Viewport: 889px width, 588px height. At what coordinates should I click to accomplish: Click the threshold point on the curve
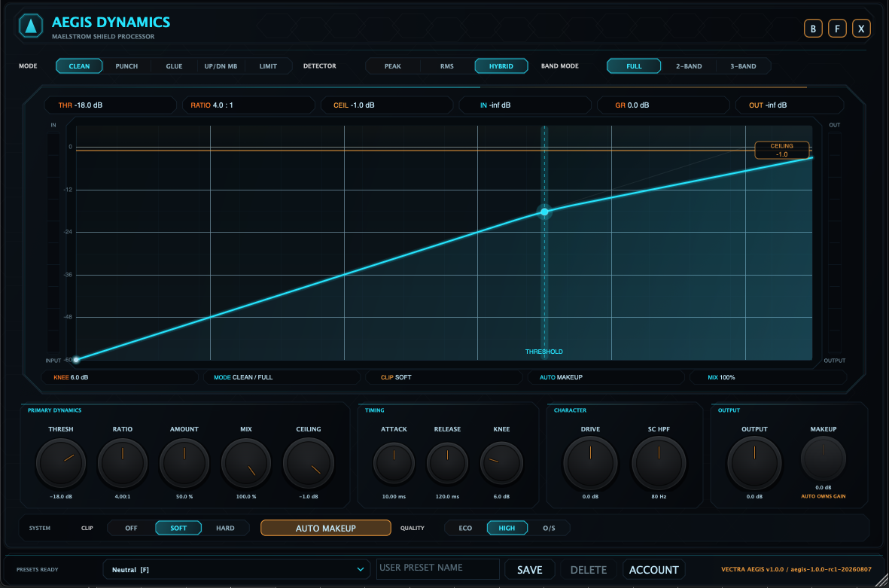544,212
